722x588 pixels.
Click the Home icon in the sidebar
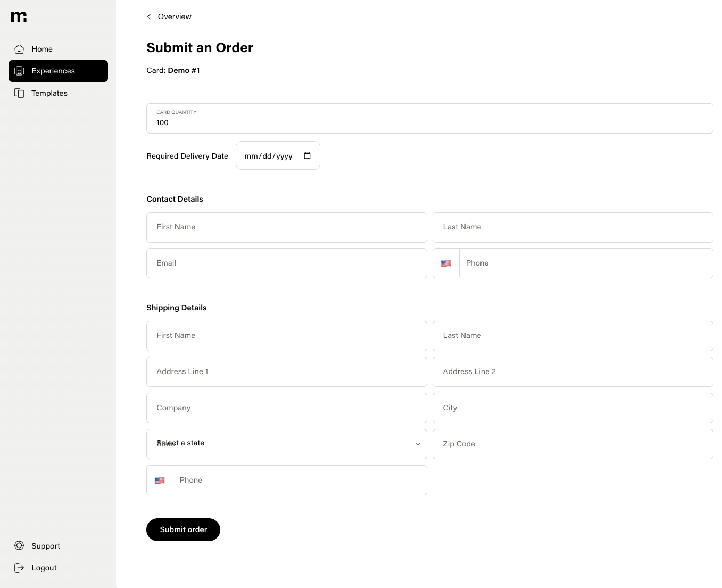pyautogui.click(x=19, y=49)
